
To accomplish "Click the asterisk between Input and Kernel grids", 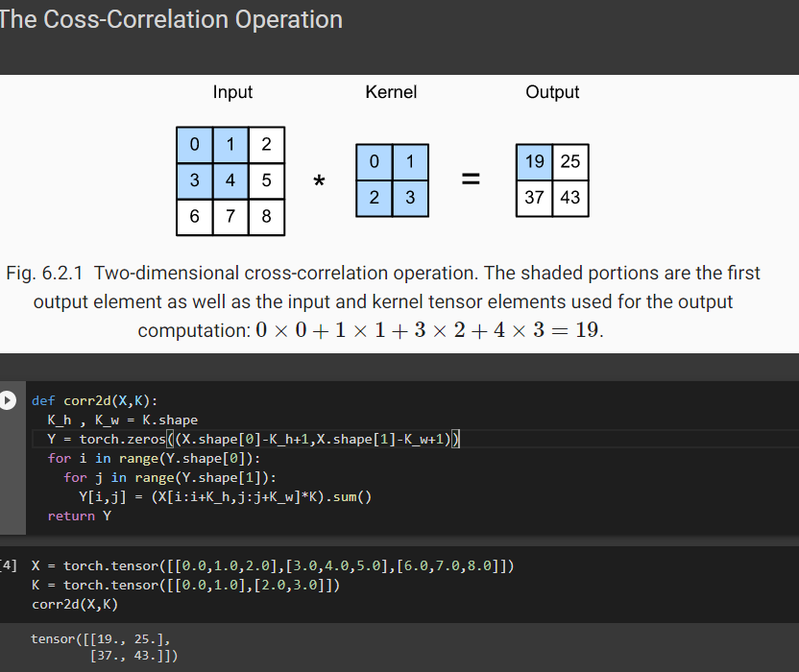I will (x=319, y=180).
